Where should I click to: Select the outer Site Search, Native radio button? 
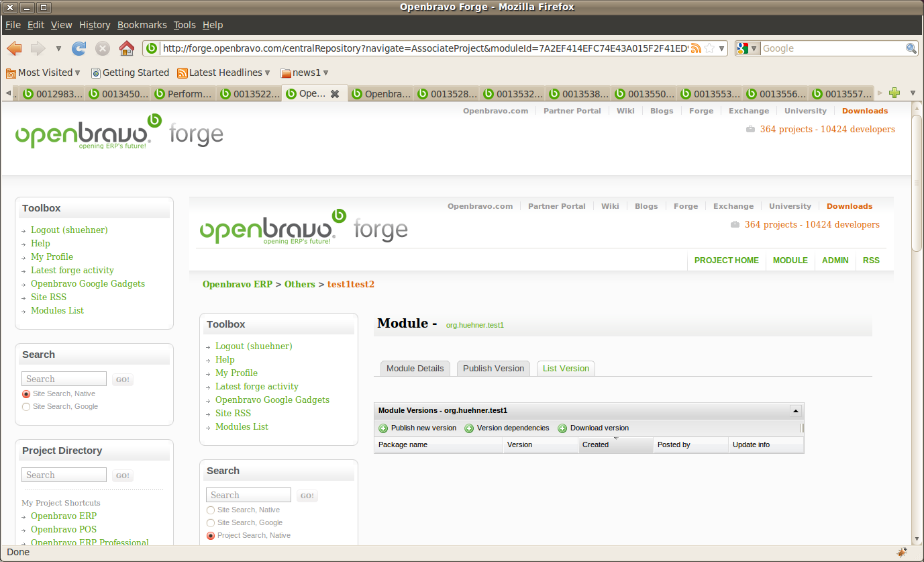pyautogui.click(x=26, y=394)
